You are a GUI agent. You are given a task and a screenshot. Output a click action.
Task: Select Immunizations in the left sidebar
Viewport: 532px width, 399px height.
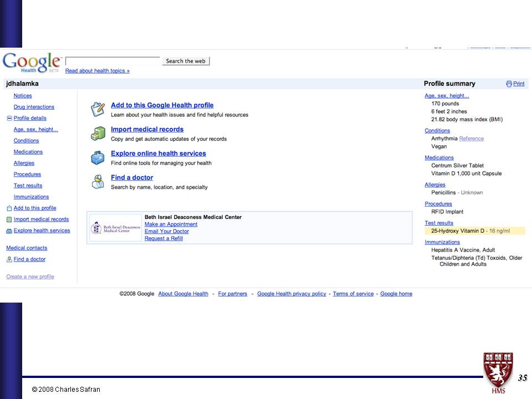[31, 197]
